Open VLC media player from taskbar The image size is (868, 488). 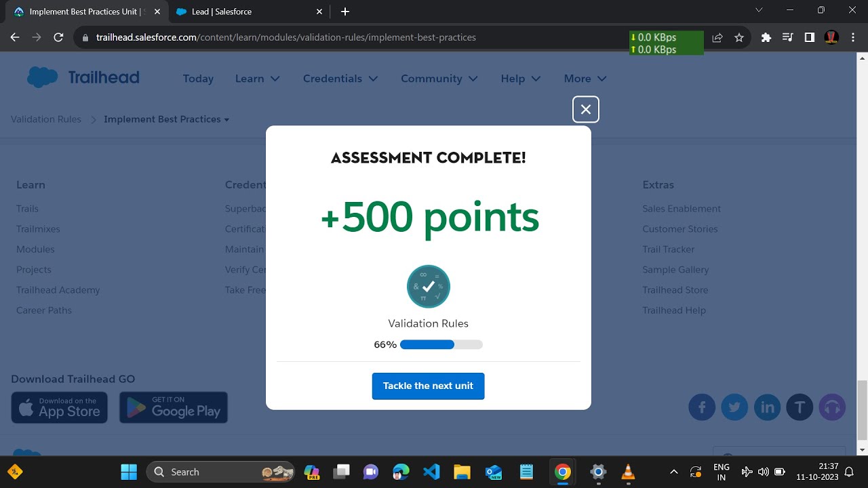(628, 472)
